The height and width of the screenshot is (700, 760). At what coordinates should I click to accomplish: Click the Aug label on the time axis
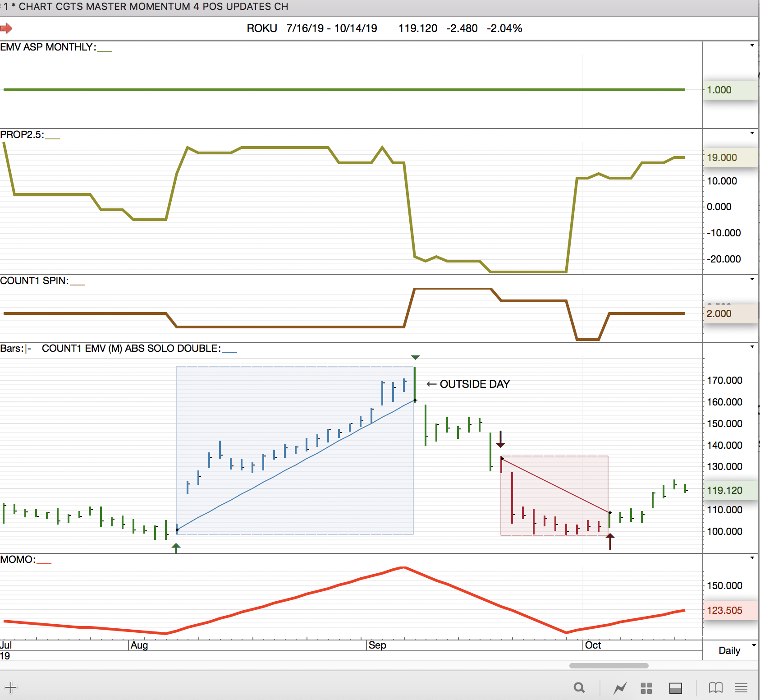(x=139, y=645)
